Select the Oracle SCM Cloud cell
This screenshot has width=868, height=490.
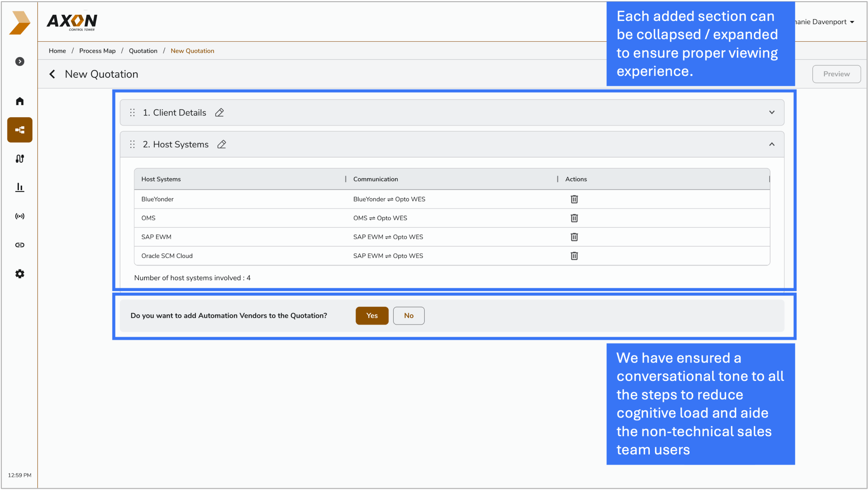point(167,256)
